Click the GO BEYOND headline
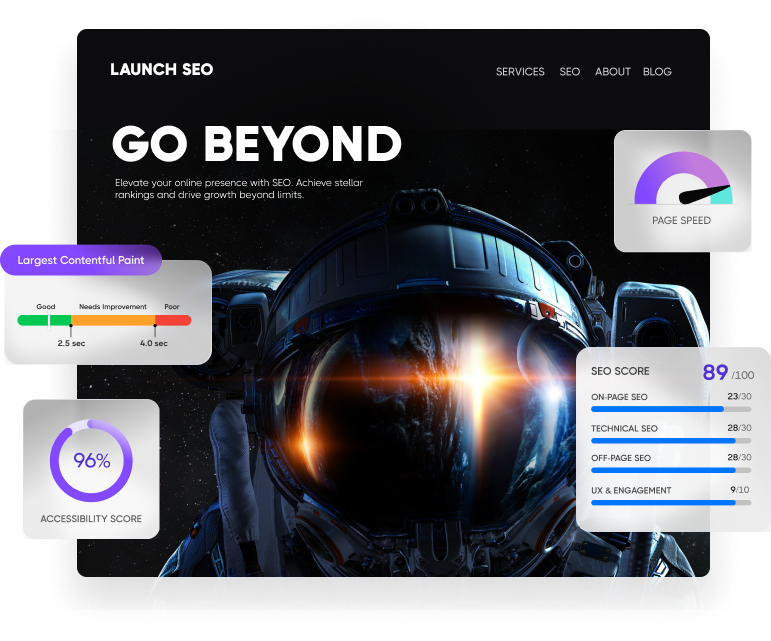 [257, 143]
